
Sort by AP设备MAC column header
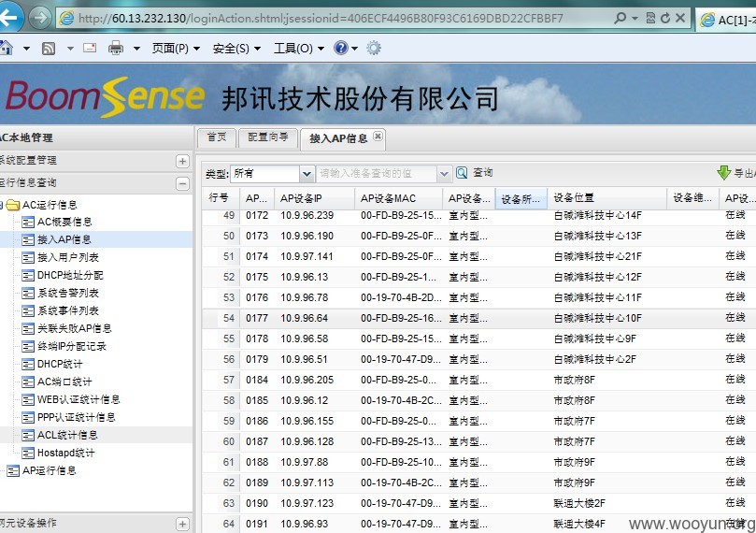click(x=398, y=198)
